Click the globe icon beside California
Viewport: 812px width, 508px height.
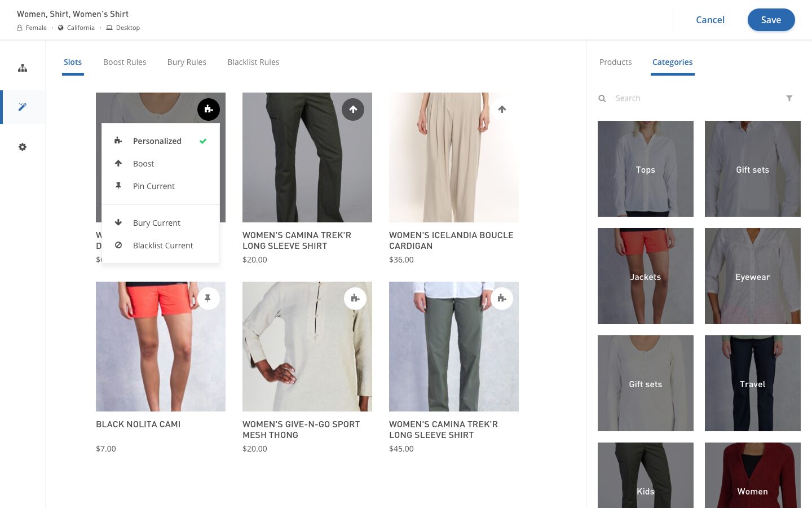(x=61, y=28)
